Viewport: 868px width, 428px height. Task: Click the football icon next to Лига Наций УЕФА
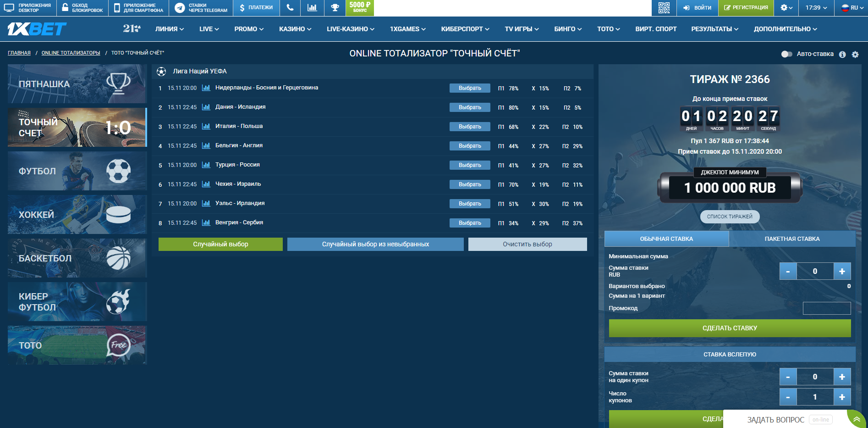click(x=161, y=72)
